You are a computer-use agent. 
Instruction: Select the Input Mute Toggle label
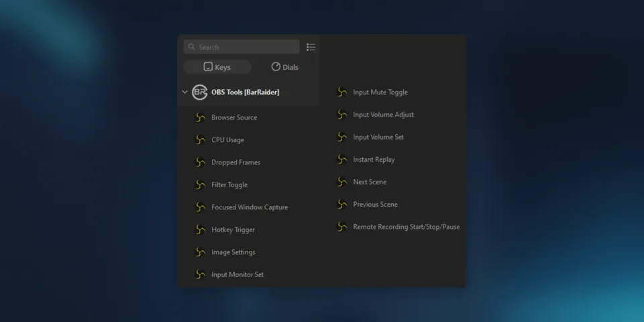(x=380, y=92)
